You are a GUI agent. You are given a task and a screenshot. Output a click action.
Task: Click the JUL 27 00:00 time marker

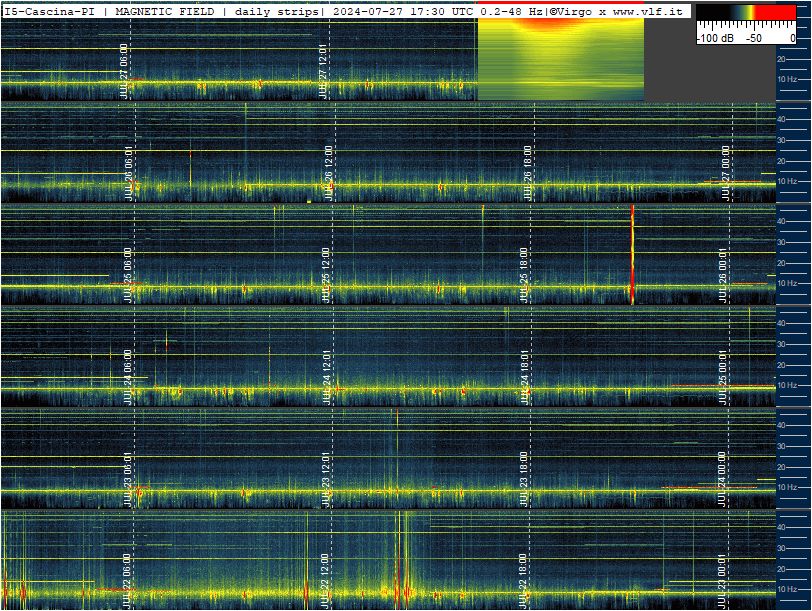726,173
